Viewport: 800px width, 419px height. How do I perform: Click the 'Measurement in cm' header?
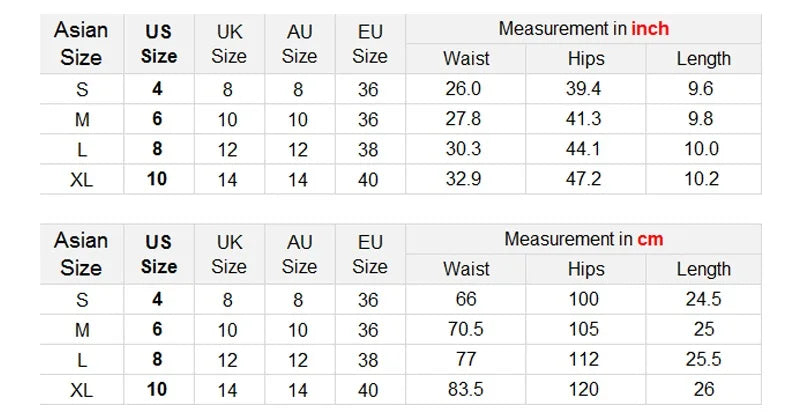(584, 239)
